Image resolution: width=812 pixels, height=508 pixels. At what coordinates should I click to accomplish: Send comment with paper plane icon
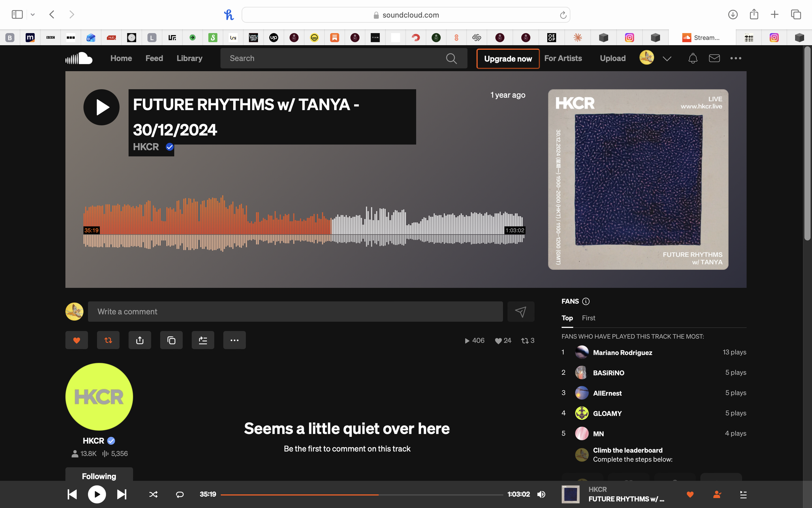pos(521,311)
